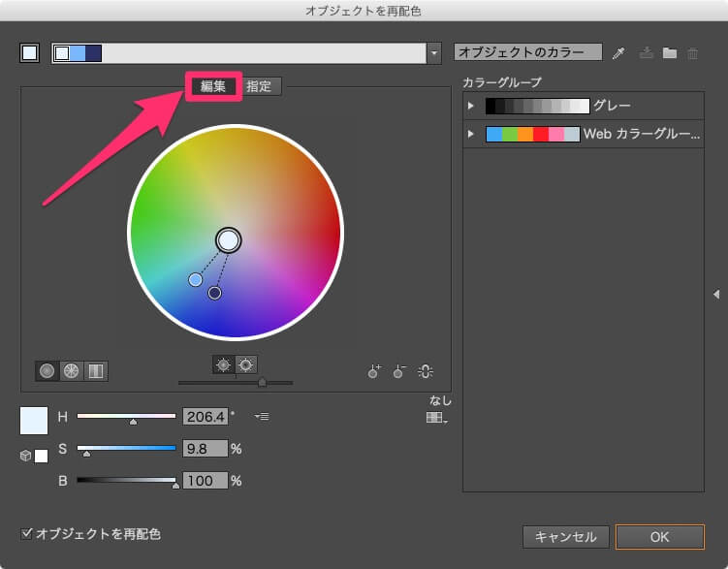The width and height of the screenshot is (728, 569).
Task: Show brightness and hue on wheel
Action: [246, 364]
